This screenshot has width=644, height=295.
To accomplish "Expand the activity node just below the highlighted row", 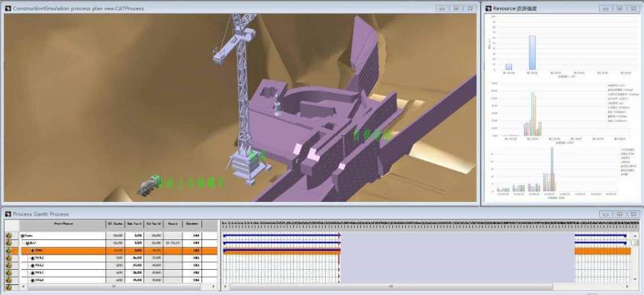I will click(x=33, y=258).
